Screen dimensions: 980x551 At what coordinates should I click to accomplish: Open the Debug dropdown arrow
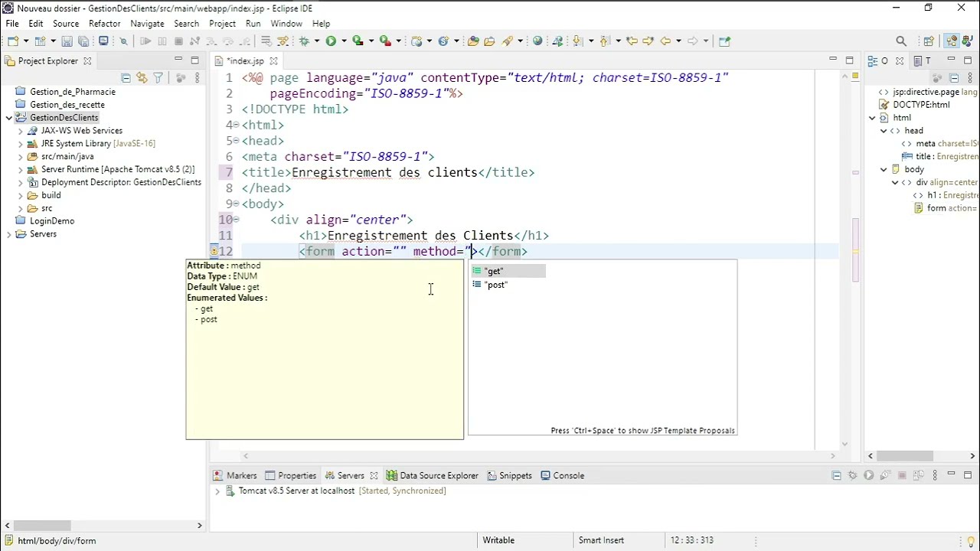pyautogui.click(x=317, y=41)
